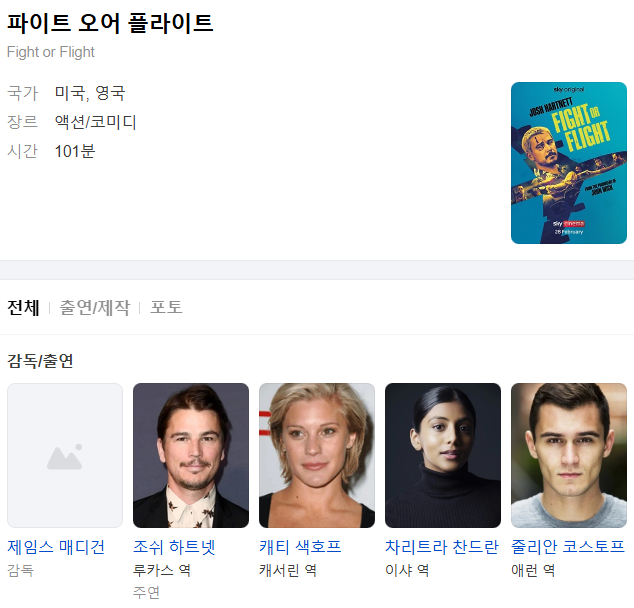Viewport: 634px width, 608px height.
Task: Click the director's placeholder image icon
Action: click(x=65, y=455)
